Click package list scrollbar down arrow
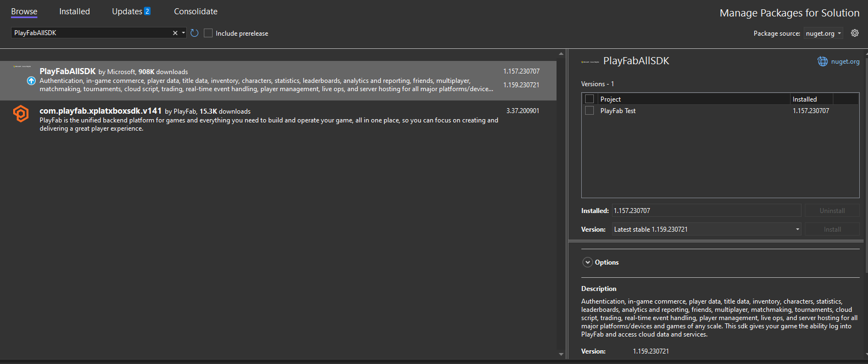This screenshot has height=364, width=868. pyautogui.click(x=561, y=355)
